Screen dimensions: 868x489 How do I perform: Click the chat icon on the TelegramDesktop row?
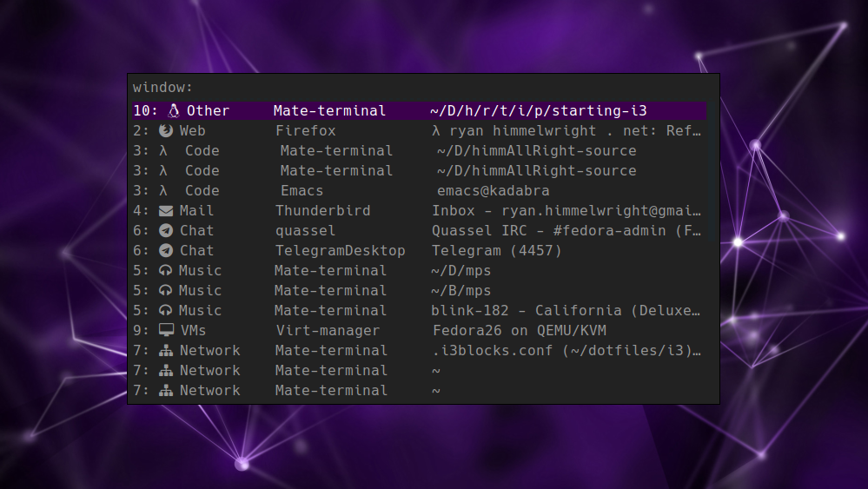tap(166, 251)
